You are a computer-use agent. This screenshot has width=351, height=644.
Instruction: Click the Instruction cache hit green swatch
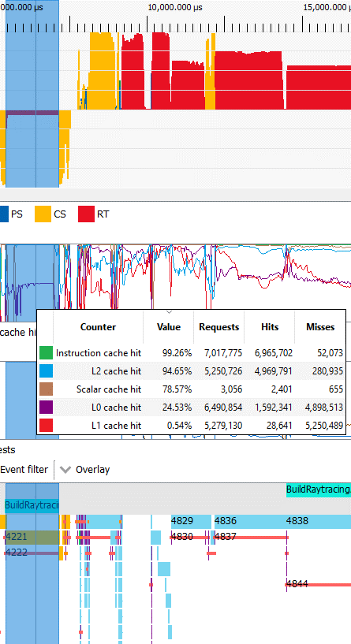(46, 353)
